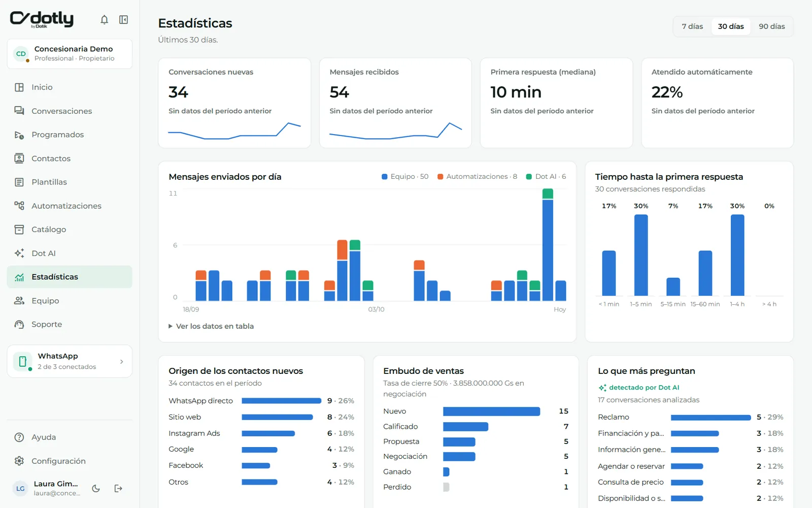Click the Atendido automáticamente 22% value
Viewport: 812px width, 508px height.
pyautogui.click(x=667, y=92)
